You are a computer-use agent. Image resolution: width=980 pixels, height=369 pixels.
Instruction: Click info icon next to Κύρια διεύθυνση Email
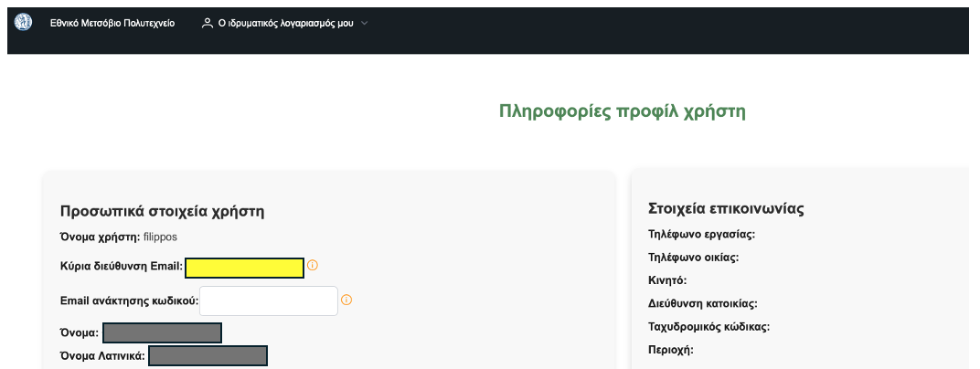(312, 266)
